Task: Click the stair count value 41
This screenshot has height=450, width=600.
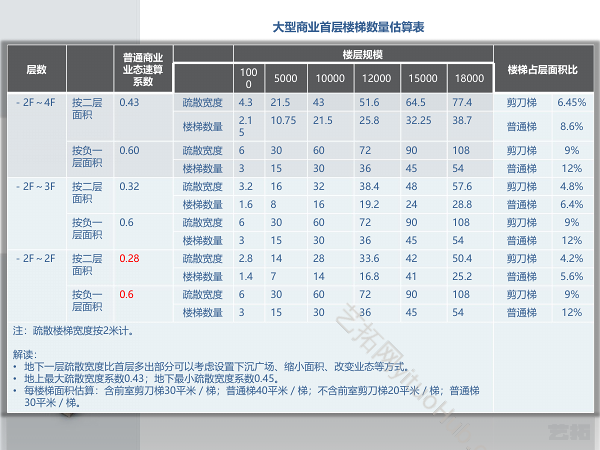Action: (411, 276)
